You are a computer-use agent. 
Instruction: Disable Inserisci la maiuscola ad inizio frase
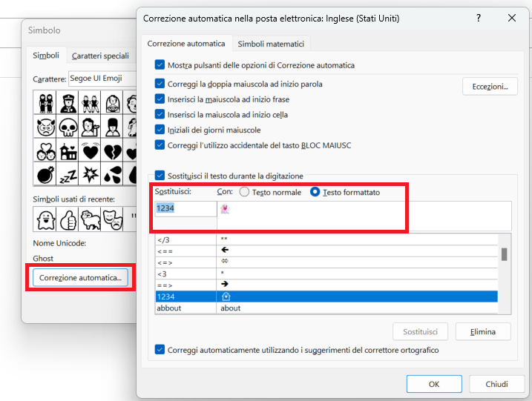pyautogui.click(x=160, y=99)
